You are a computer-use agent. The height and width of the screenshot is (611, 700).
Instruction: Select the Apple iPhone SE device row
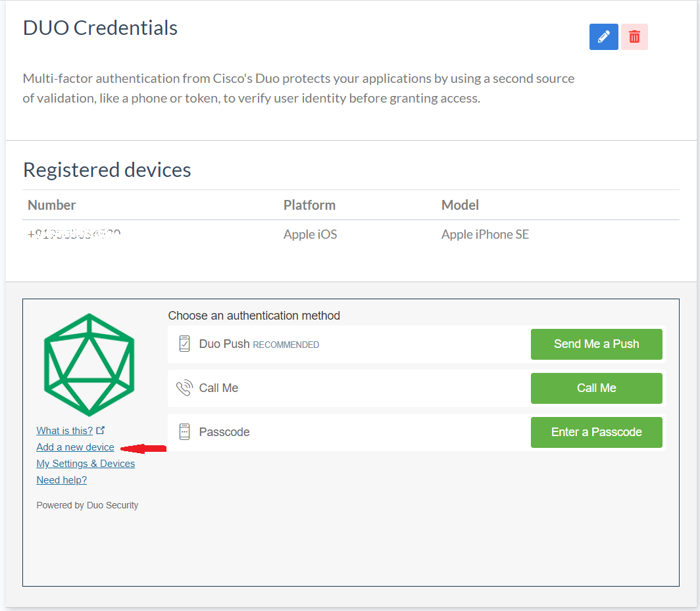(x=485, y=234)
